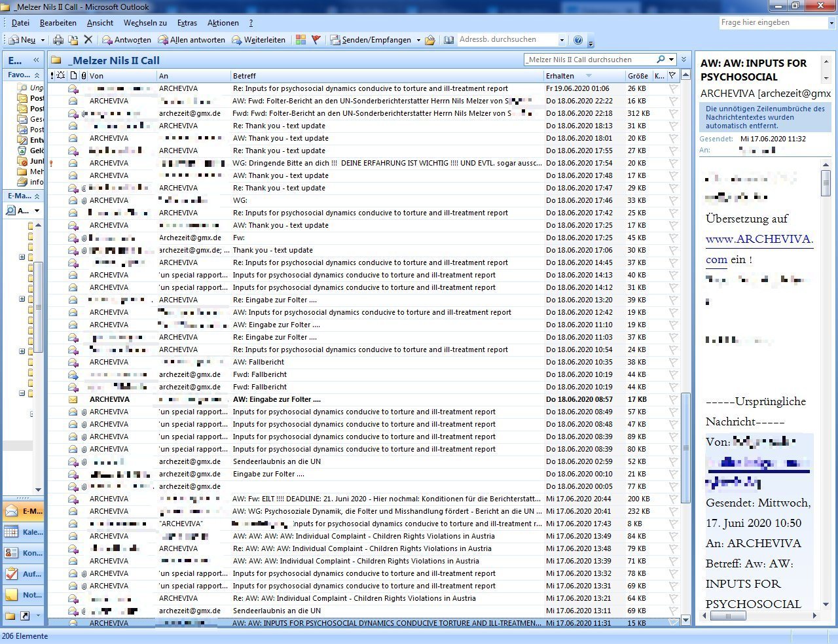Open Calendar (Kale...) navigation button
Viewport: 838px width, 644px height.
tap(24, 532)
